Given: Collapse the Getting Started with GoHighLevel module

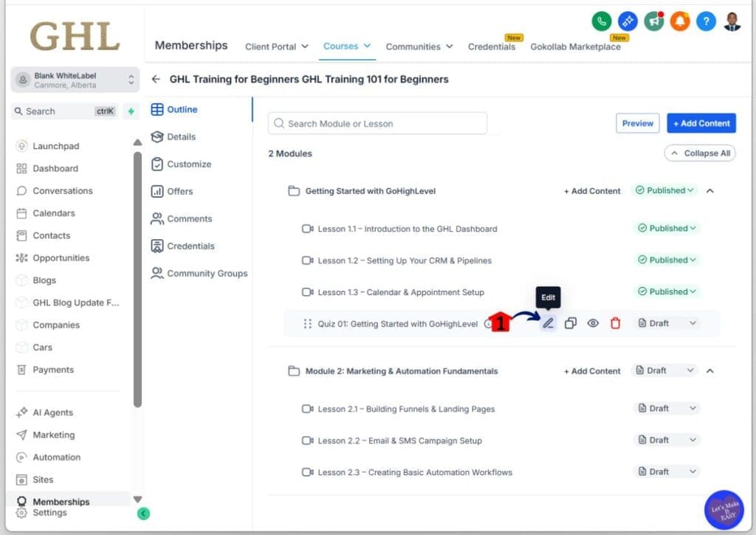Looking at the screenshot, I should tap(709, 190).
